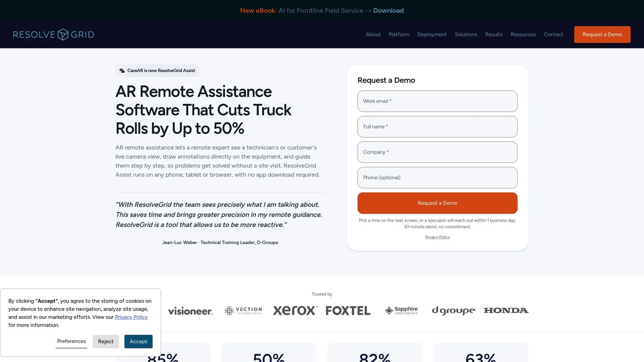Click the 'New eBook:' banner text
The width and height of the screenshot is (644, 362).
click(x=258, y=11)
